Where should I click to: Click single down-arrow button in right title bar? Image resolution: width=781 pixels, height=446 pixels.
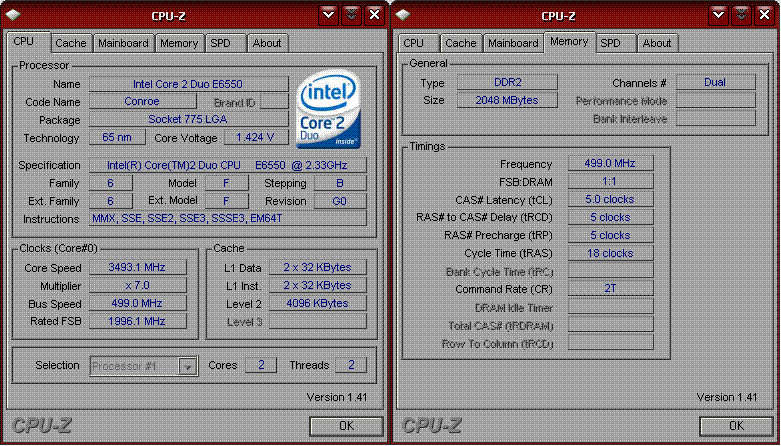click(x=718, y=15)
